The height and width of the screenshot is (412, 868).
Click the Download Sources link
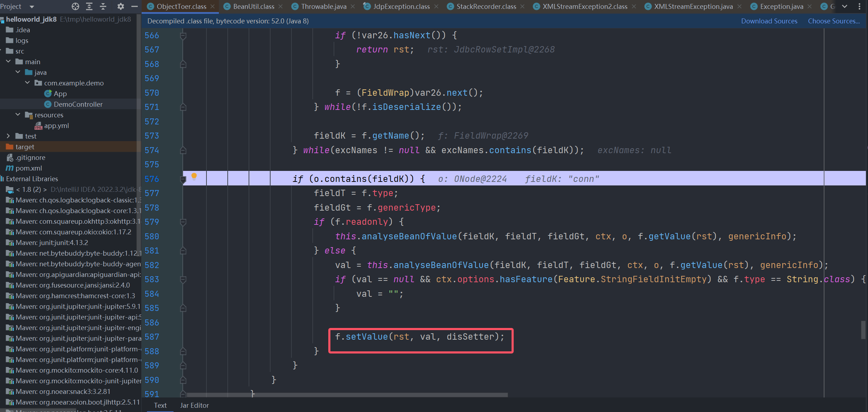click(769, 21)
